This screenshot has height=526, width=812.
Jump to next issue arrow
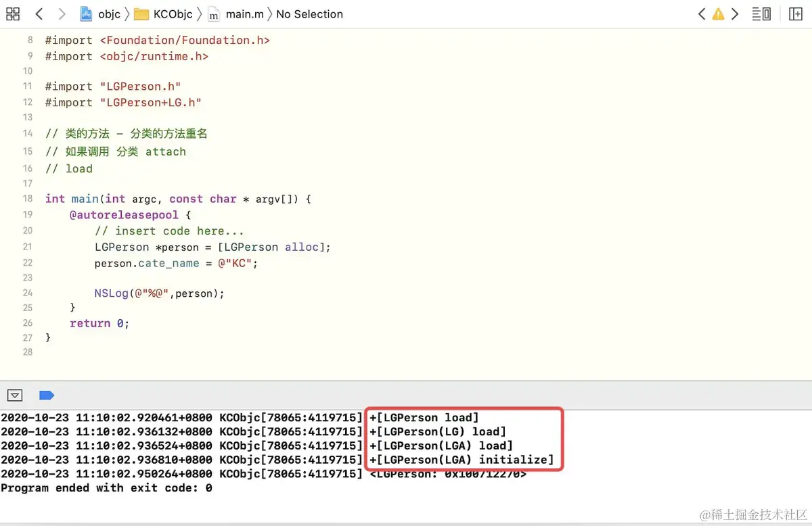click(x=734, y=14)
